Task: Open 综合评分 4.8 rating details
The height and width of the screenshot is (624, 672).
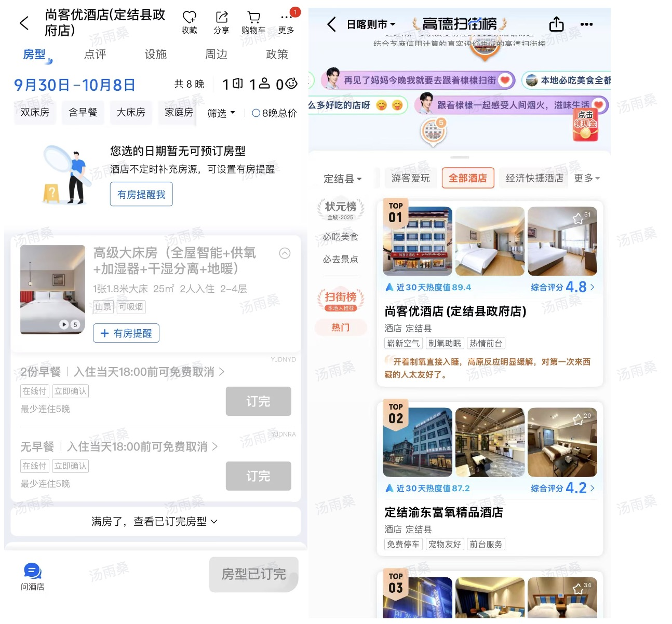Action: [x=562, y=287]
